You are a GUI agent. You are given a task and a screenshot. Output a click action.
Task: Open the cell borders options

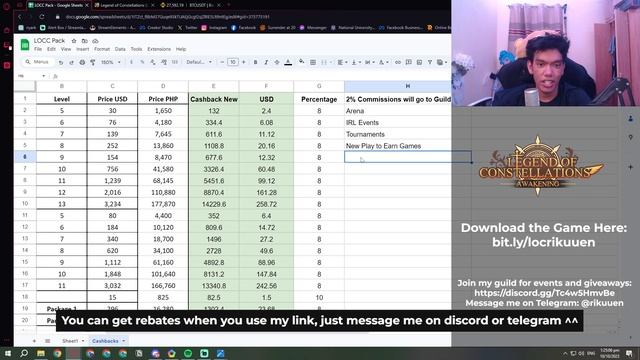(x=313, y=62)
